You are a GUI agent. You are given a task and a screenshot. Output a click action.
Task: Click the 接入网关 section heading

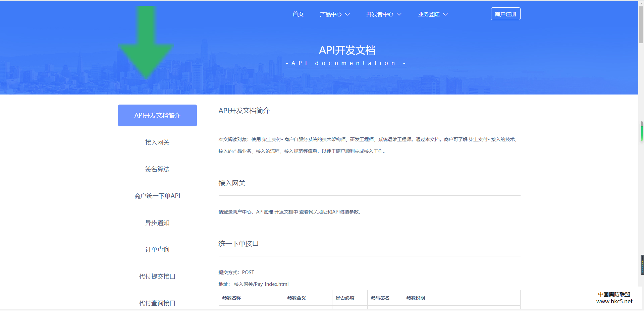pos(232,183)
